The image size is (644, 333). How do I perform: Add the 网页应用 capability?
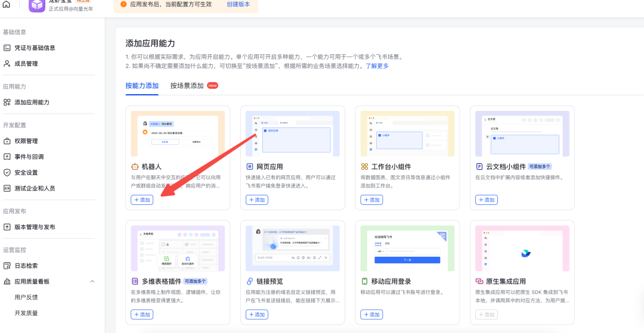257,200
